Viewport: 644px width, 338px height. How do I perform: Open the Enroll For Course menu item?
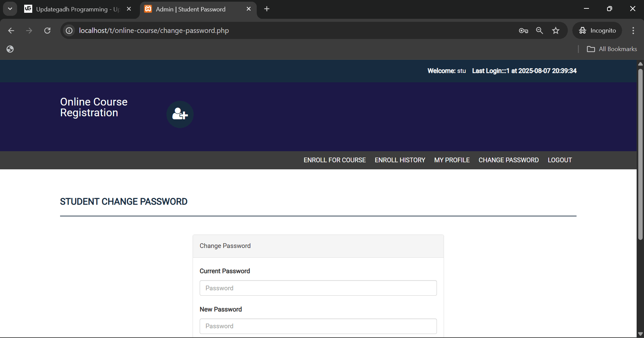click(335, 160)
